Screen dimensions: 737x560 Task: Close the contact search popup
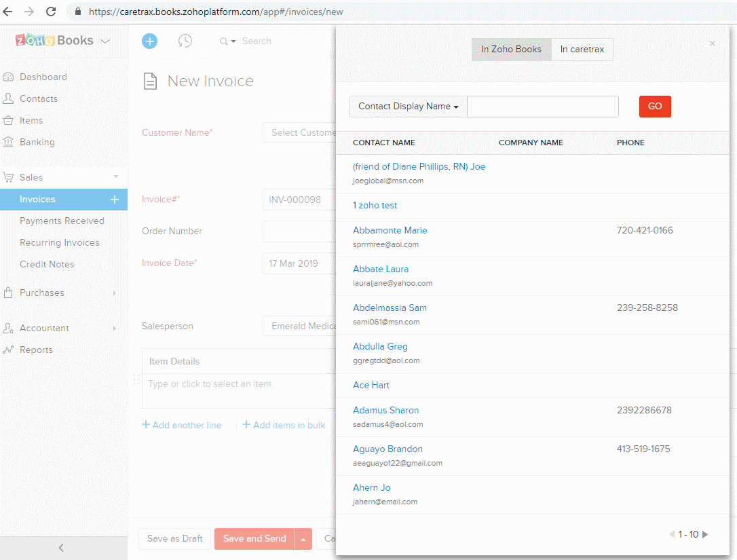click(x=712, y=43)
